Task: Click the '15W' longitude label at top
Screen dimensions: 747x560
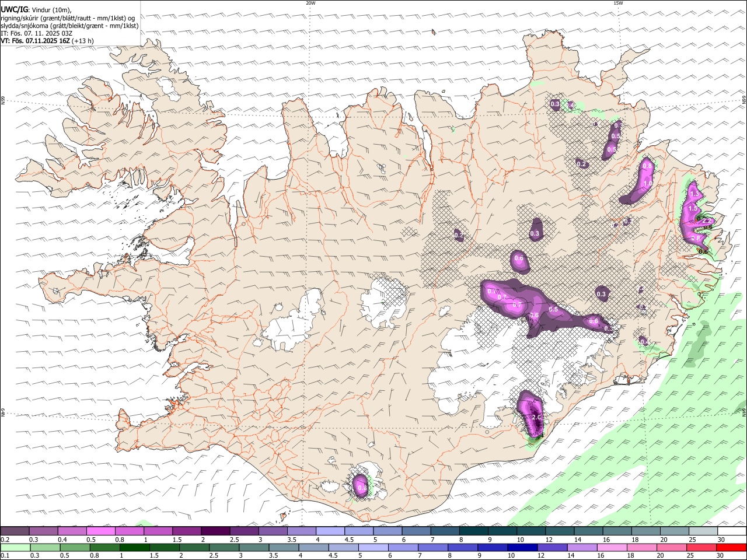Action: 618,3
